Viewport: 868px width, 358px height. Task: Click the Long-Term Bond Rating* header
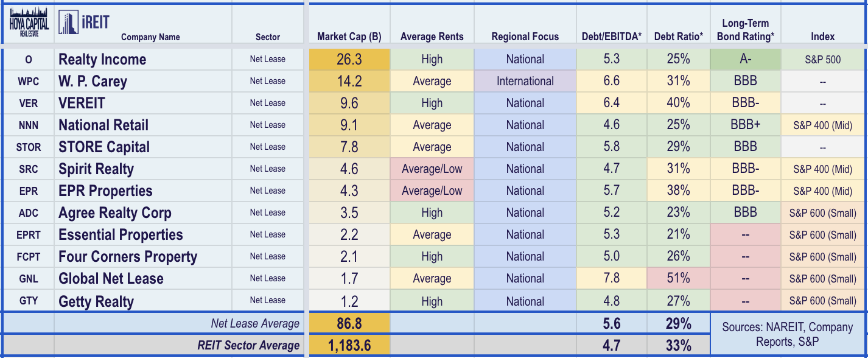(746, 30)
